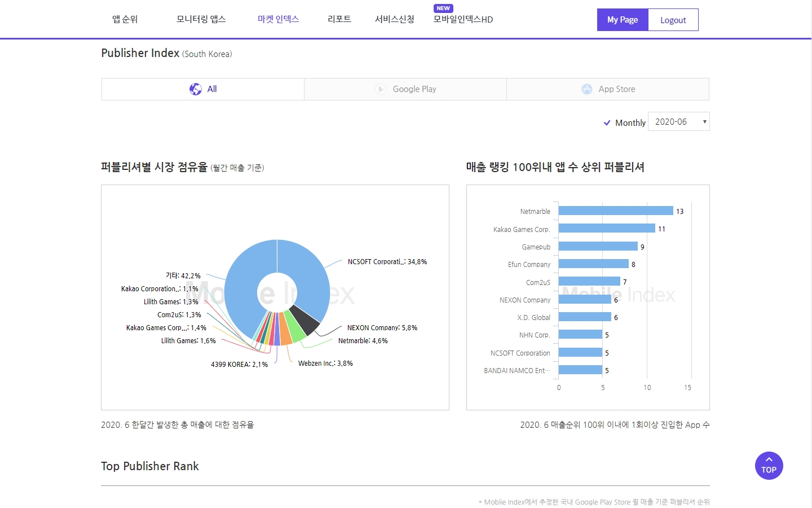This screenshot has height=508, width=812.
Task: Switch to the Google Play tab
Action: click(x=405, y=89)
